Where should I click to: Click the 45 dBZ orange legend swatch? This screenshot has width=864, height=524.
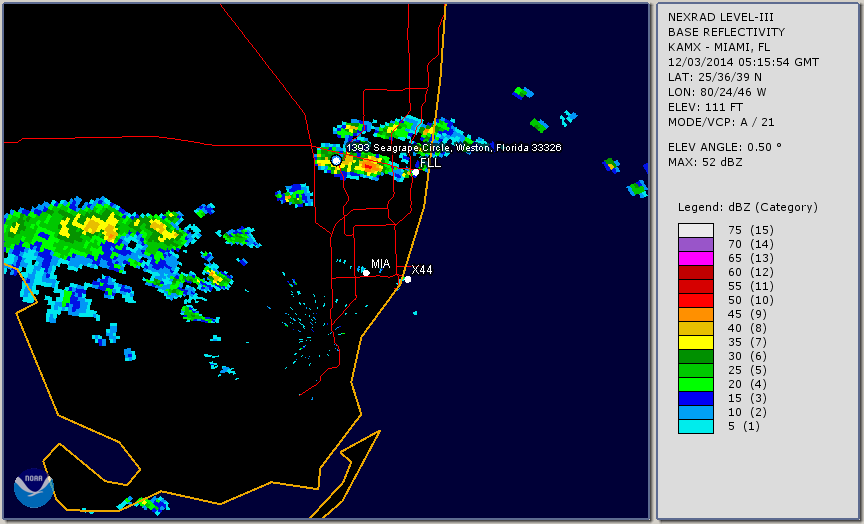pos(696,314)
